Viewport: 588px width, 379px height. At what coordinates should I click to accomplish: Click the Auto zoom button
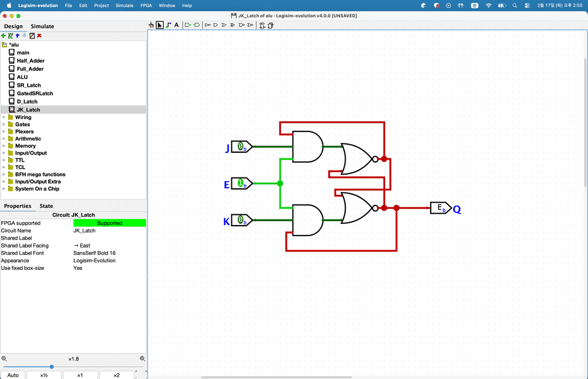(x=13, y=375)
